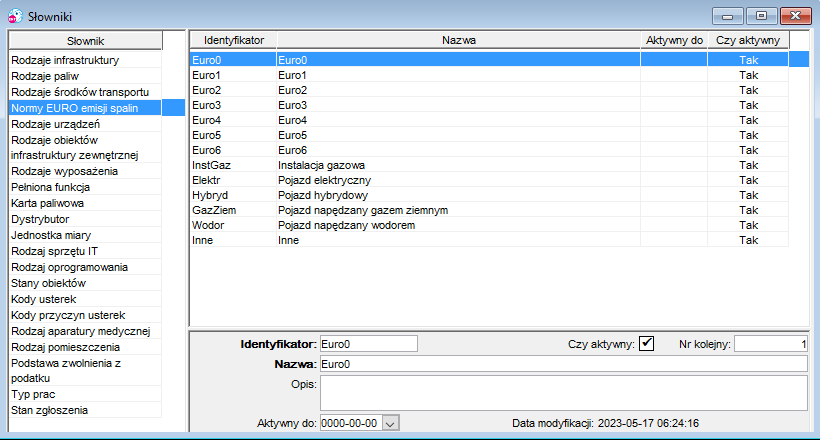
Task: Click the Czy aktywny column header
Action: click(x=748, y=40)
